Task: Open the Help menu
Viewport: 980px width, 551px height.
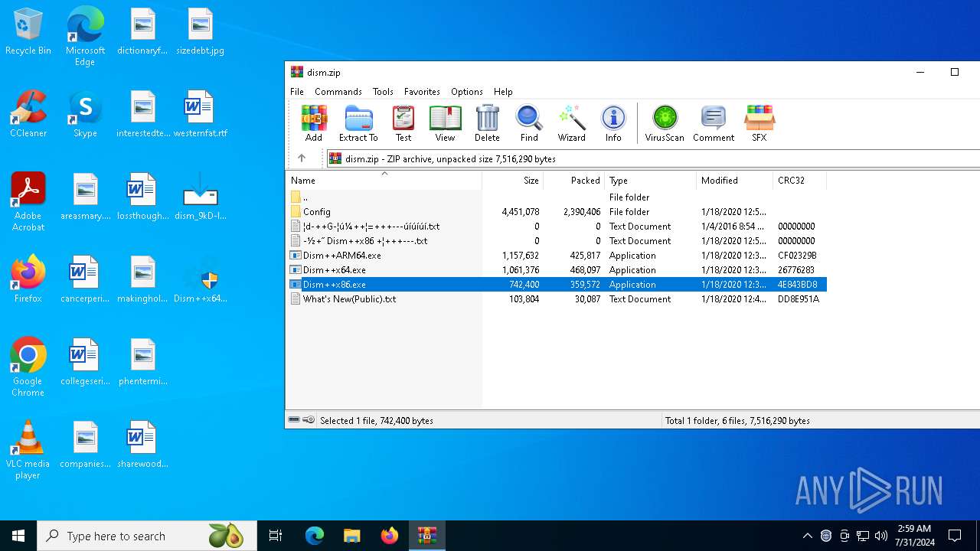Action: pos(503,91)
